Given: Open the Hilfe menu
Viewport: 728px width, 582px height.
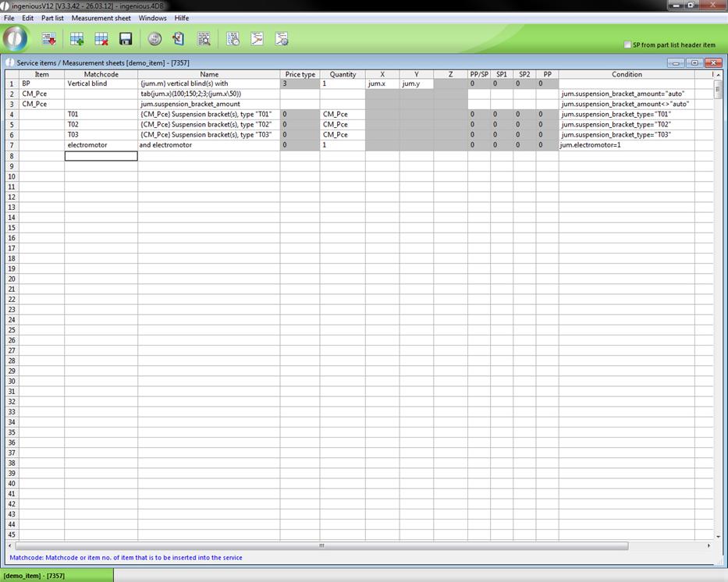Looking at the screenshot, I should click(181, 18).
